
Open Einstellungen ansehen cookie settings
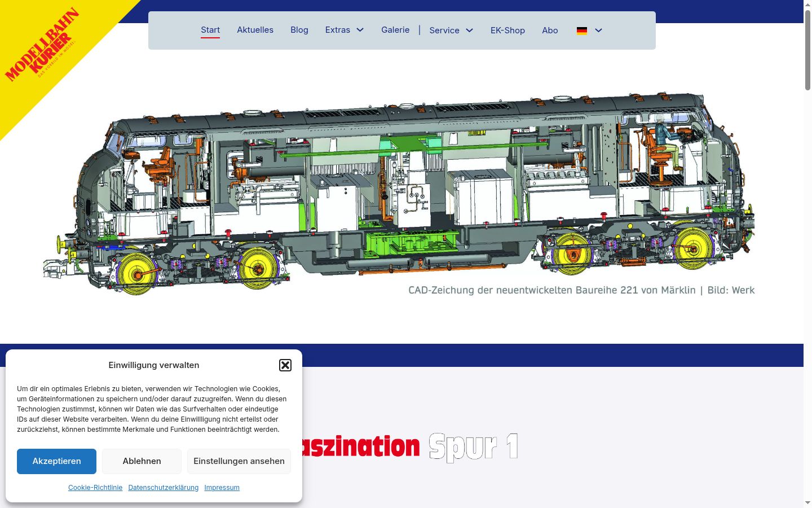[x=239, y=461]
